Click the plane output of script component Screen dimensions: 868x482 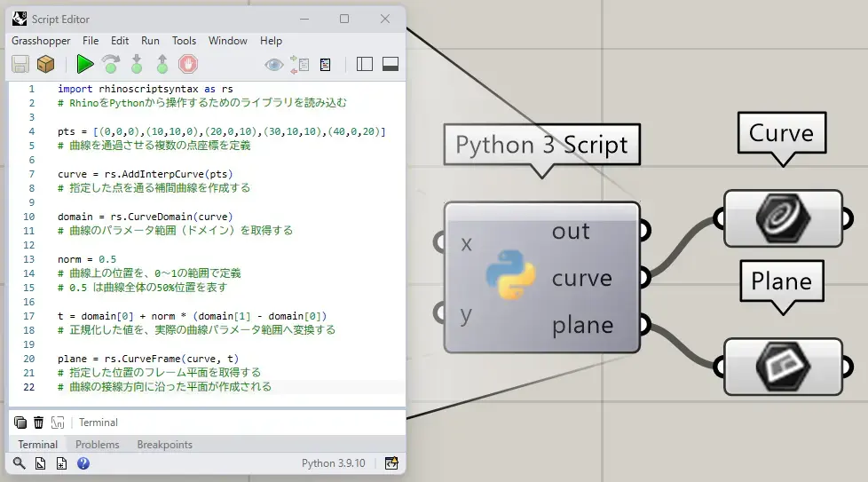pos(582,325)
